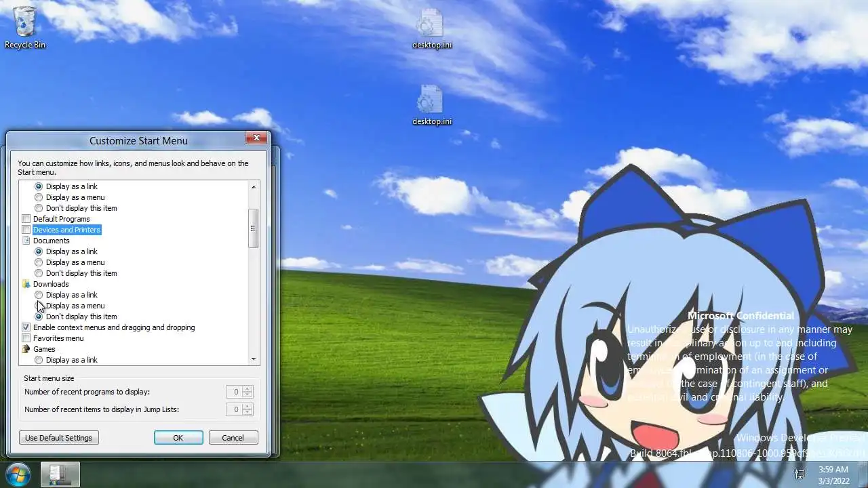
Task: Open the taskbar clock showing 3:59 AM
Action: pyautogui.click(x=833, y=474)
